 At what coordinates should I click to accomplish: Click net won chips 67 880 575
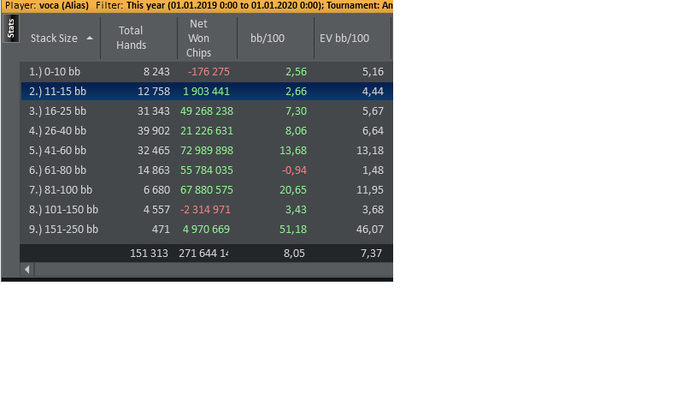click(x=207, y=190)
